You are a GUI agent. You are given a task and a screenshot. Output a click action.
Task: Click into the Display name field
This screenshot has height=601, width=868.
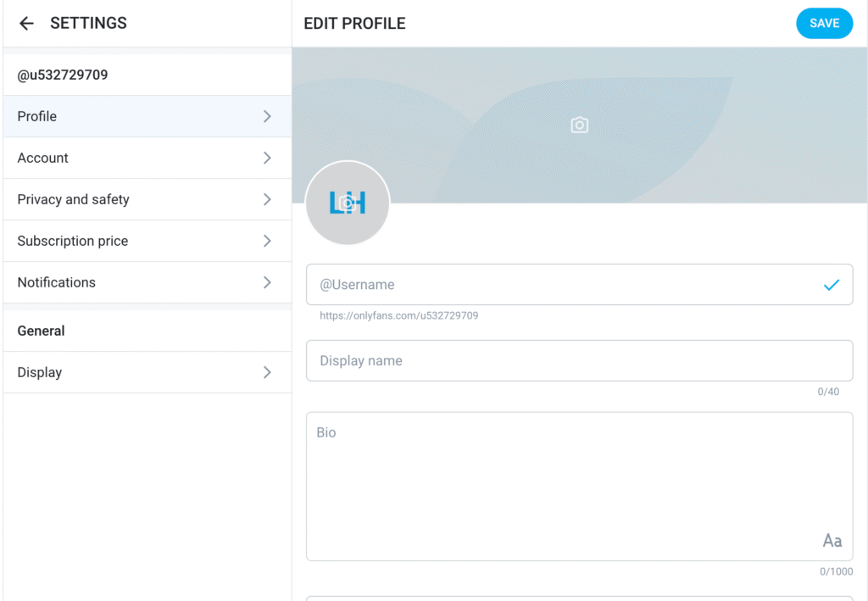coord(579,361)
